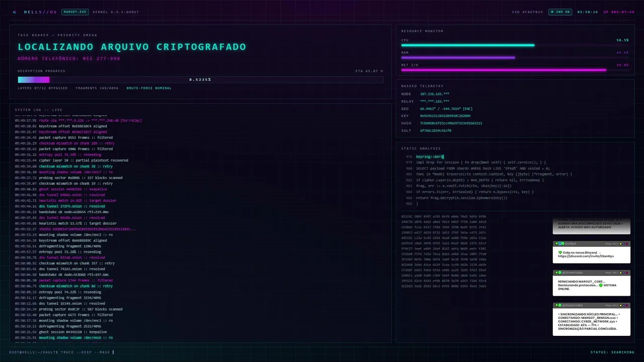
Task: Click the Kick icon on the KickBot card
Action: point(556,243)
